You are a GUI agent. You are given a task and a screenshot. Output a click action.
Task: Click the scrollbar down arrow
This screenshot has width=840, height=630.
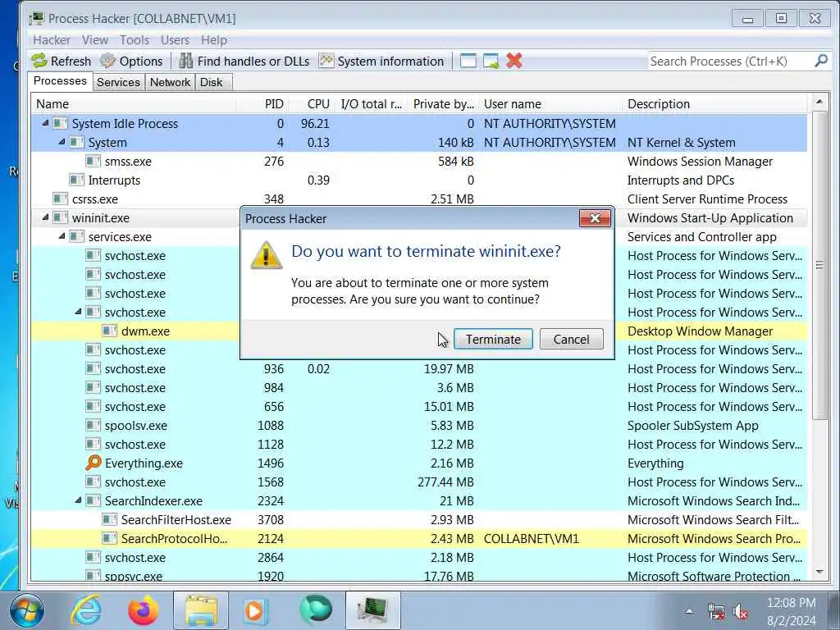pyautogui.click(x=819, y=572)
